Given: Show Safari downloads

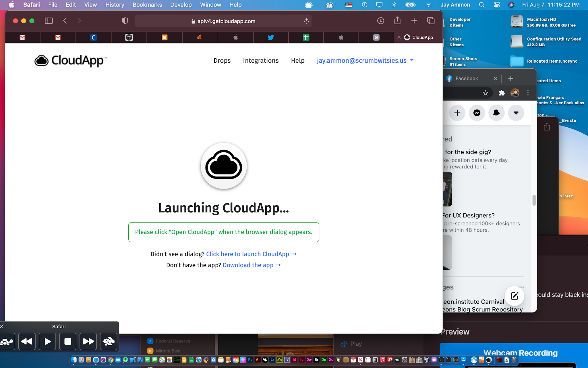Looking at the screenshot, I should [381, 21].
